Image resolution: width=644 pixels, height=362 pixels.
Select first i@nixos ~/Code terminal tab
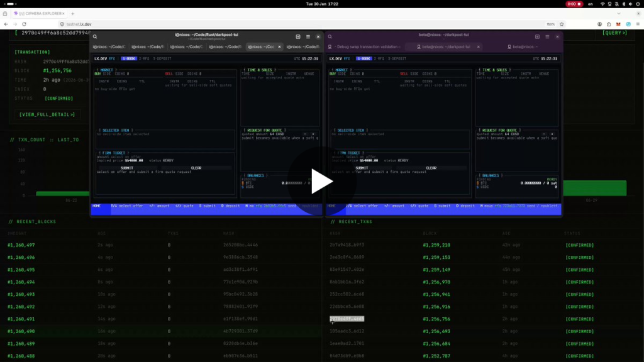click(109, 47)
